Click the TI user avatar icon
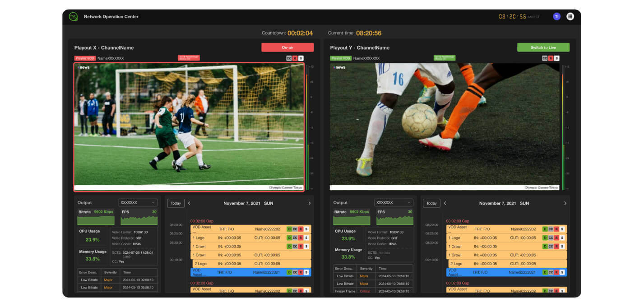The image size is (644, 307). pos(556,16)
